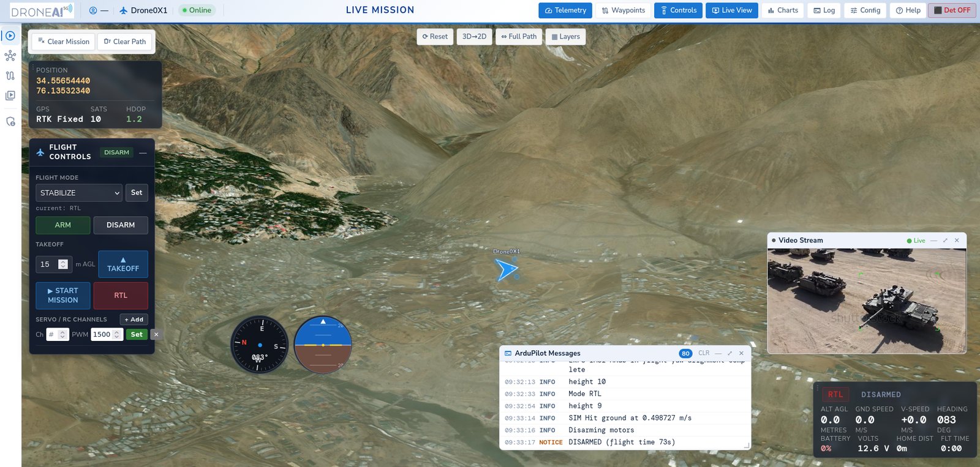Open the Layers menu on map
Image resolution: width=980 pixels, height=467 pixels.
pyautogui.click(x=565, y=37)
